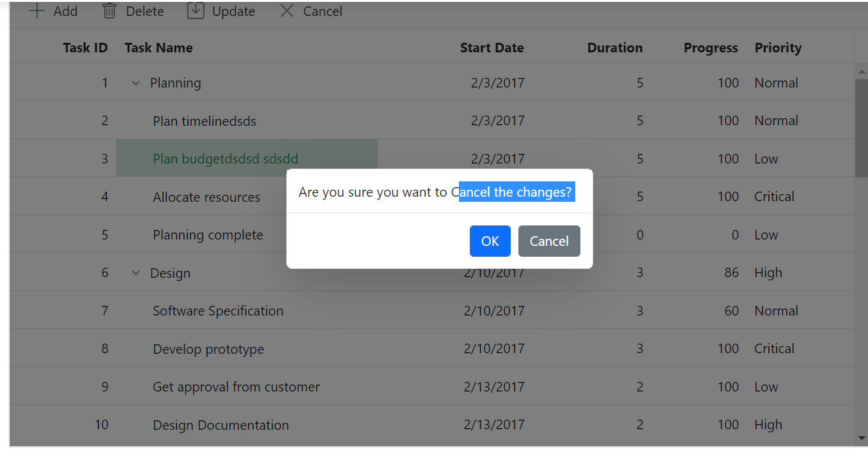Click the scrollbar down arrow
Screen dimensions: 868x456
click(x=861, y=438)
